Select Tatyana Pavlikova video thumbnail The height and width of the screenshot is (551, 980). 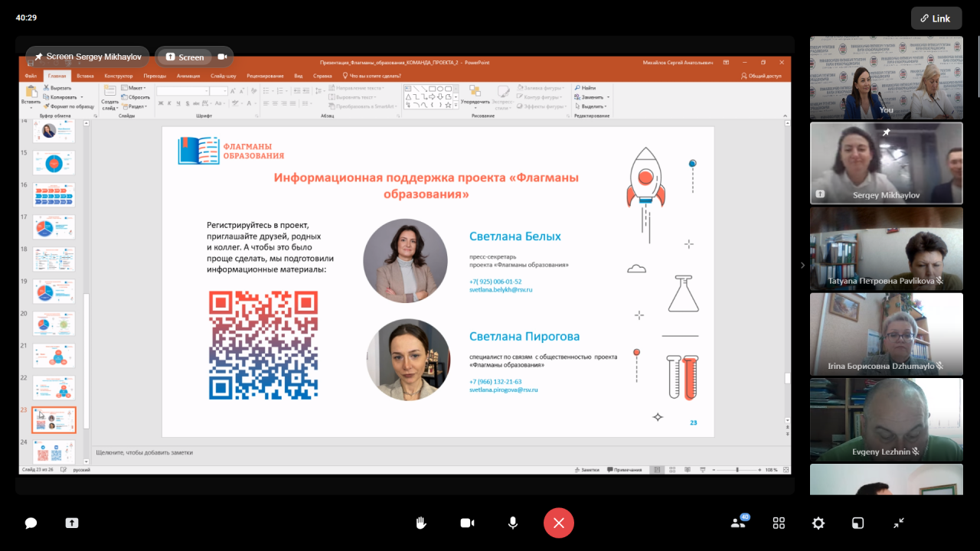click(886, 249)
